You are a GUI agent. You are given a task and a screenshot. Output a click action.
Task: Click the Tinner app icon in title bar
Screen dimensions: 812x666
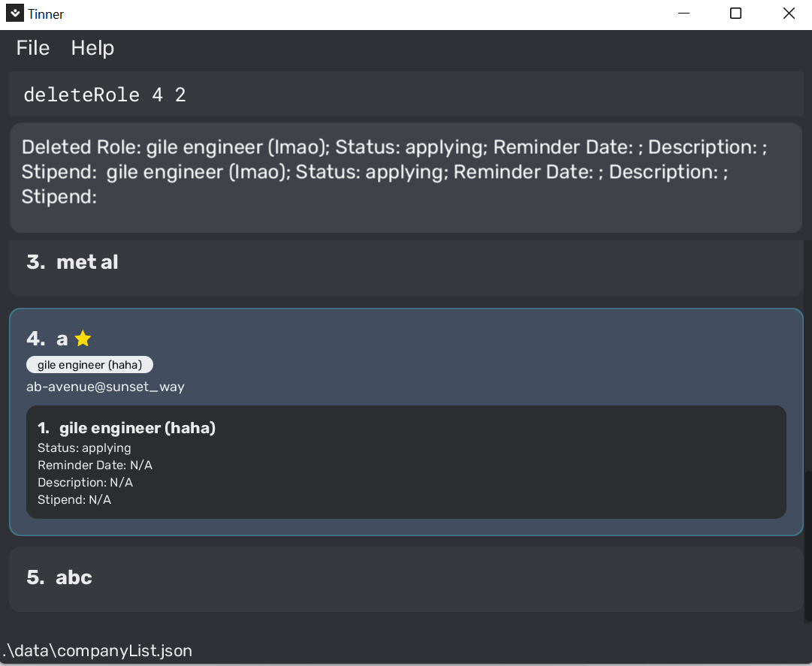[14, 14]
